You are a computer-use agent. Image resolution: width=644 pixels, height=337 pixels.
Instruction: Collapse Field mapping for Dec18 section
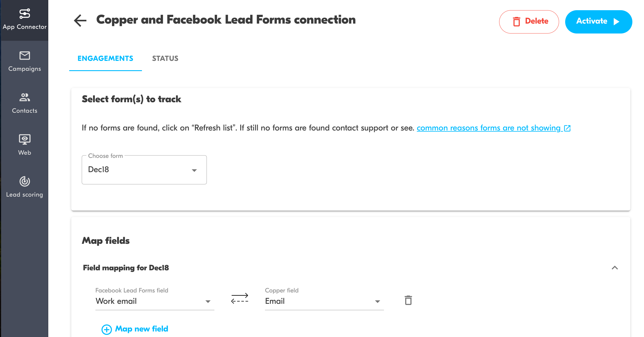(x=615, y=268)
